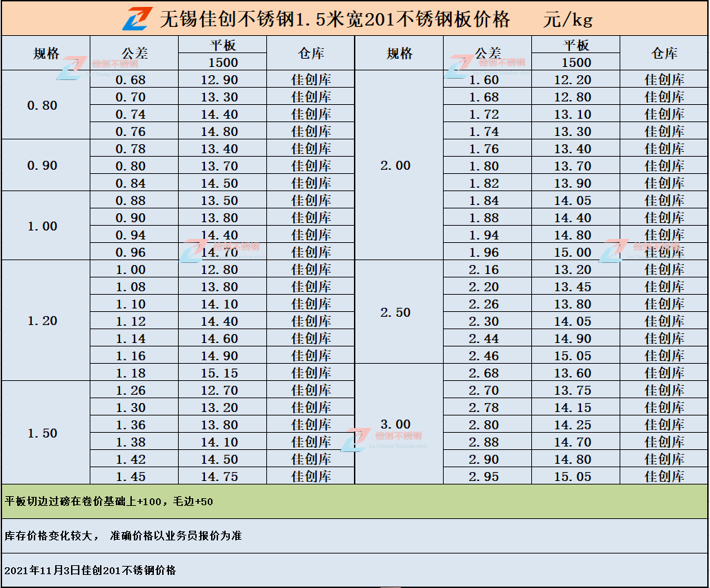Click tolerance value 1.38
Viewport: 710px width, 588px height.
point(130,442)
